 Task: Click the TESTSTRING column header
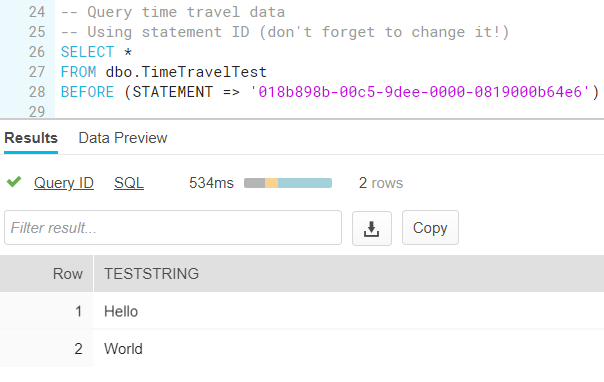[x=151, y=274]
